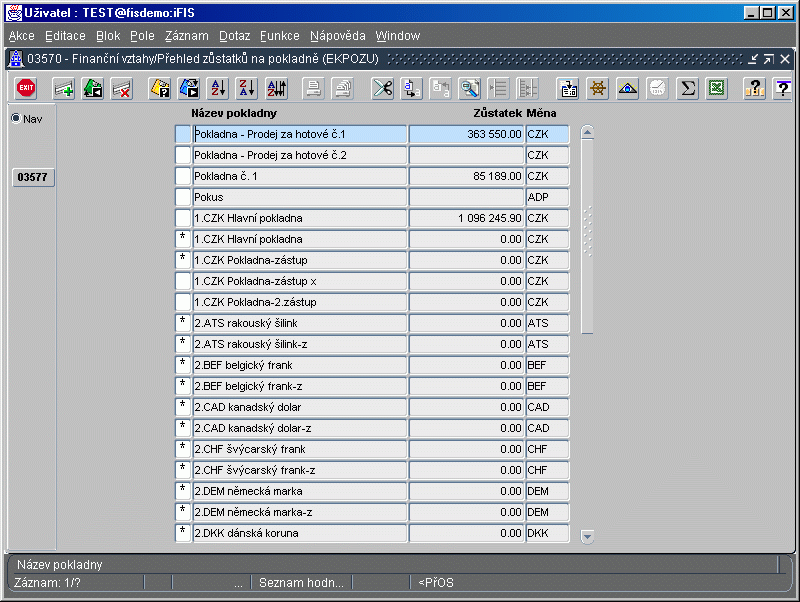This screenshot has width=800, height=602.
Task: Open the Blok menu
Action: point(108,36)
